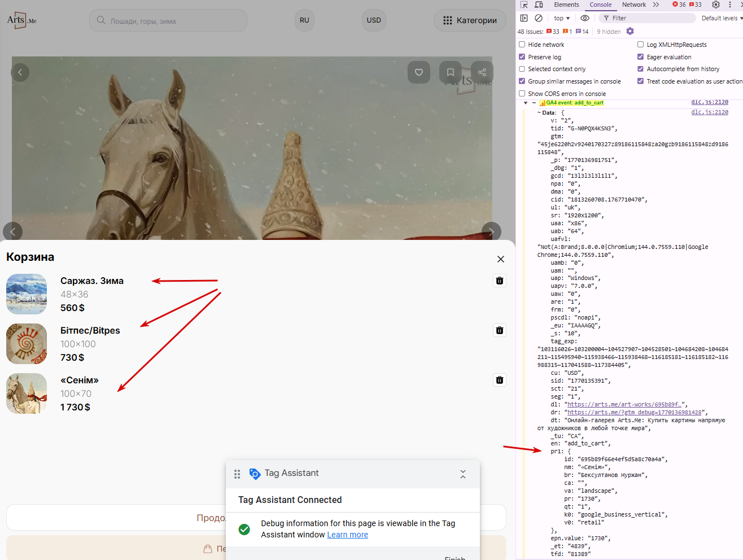
Task: Click the Arts.Me site logo
Action: click(22, 20)
